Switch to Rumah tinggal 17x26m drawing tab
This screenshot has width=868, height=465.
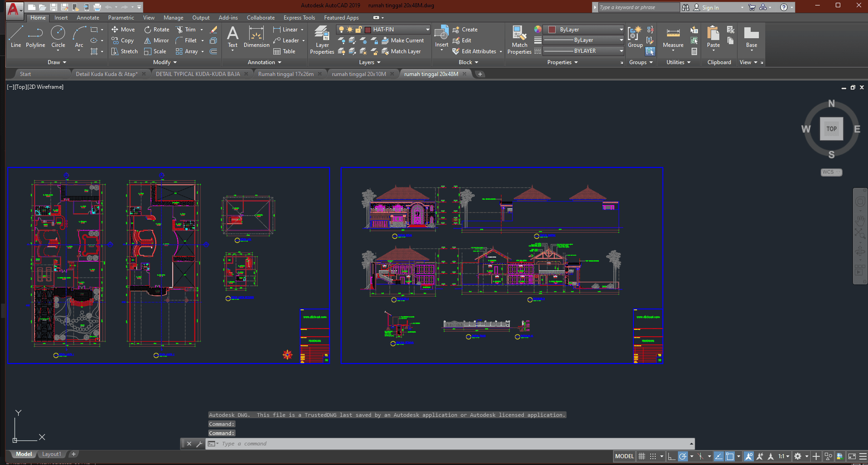click(286, 74)
